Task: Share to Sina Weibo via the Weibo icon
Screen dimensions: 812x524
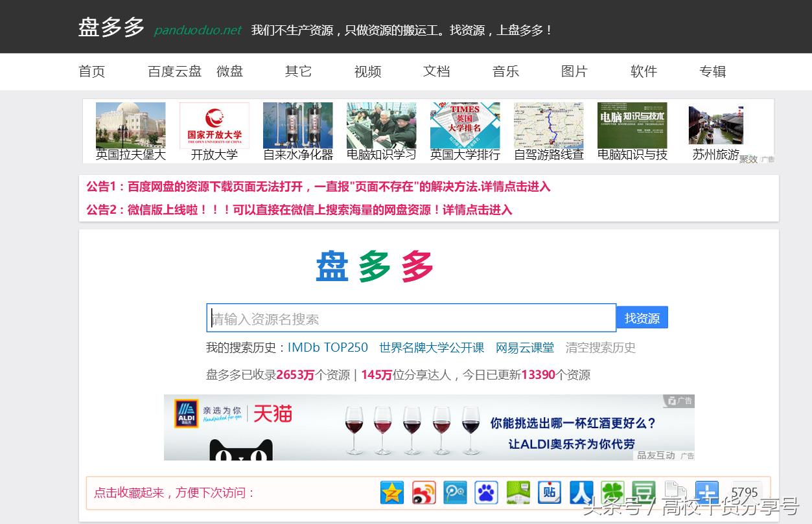Action: click(x=423, y=492)
